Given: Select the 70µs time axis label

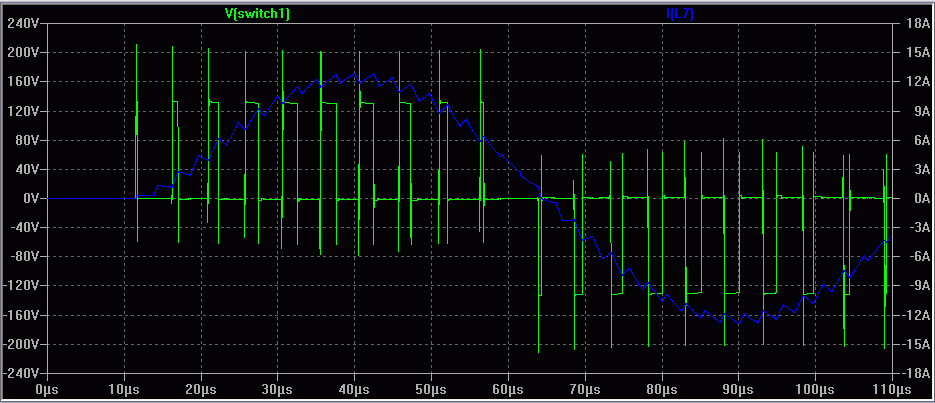Looking at the screenshot, I should coord(585,390).
